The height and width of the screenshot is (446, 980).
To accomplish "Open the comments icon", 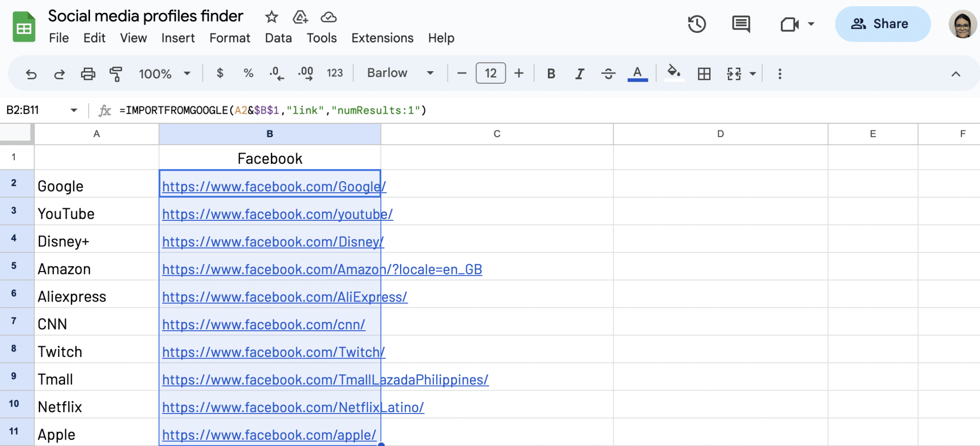I will point(741,24).
